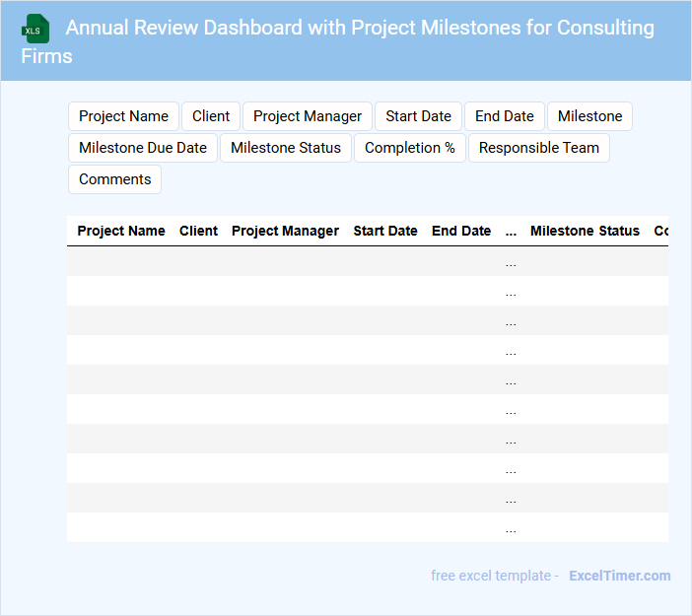692x616 pixels.
Task: Click the Milestone Status column header
Action: [585, 231]
